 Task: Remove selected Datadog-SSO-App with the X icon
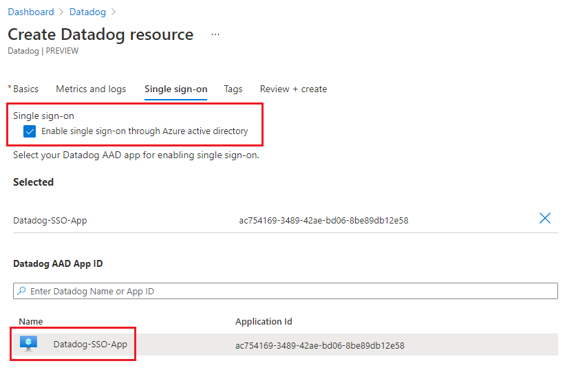[x=544, y=218]
